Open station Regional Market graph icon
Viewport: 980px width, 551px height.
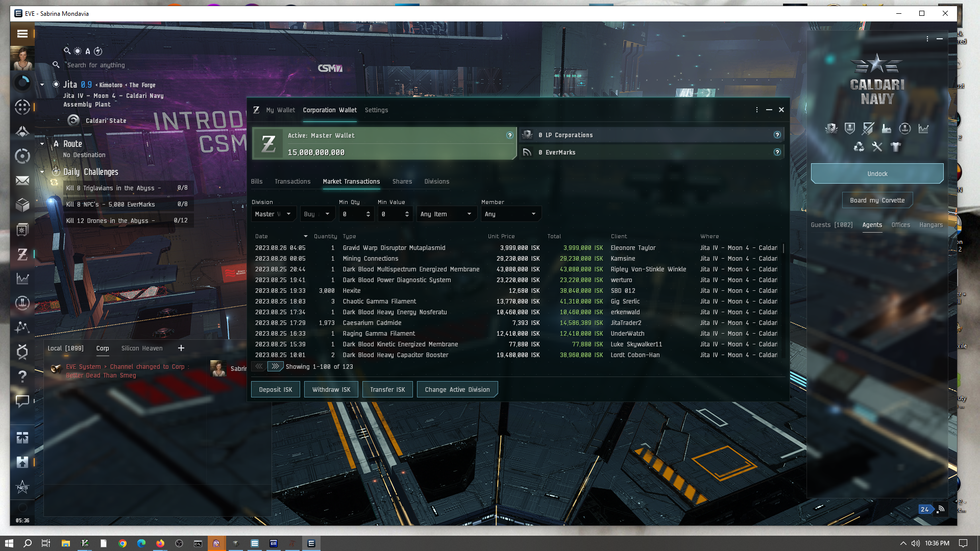923,129
